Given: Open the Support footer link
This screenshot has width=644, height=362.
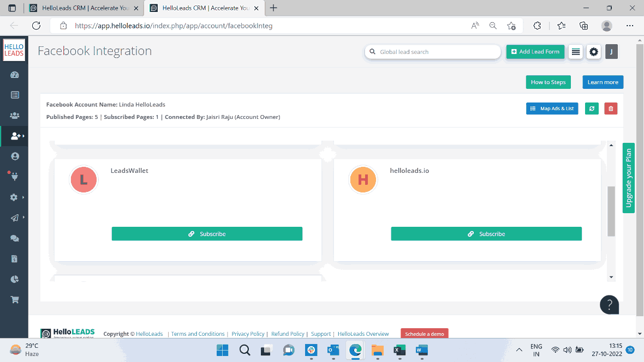Looking at the screenshot, I should pyautogui.click(x=321, y=334).
